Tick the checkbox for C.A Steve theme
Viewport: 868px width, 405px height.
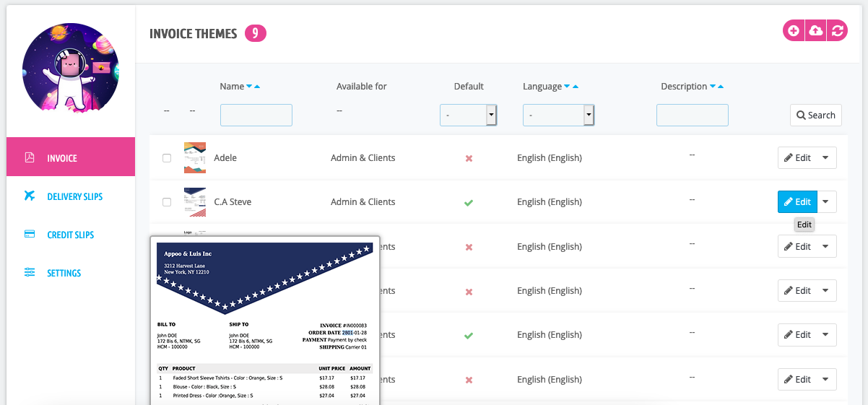click(x=167, y=202)
